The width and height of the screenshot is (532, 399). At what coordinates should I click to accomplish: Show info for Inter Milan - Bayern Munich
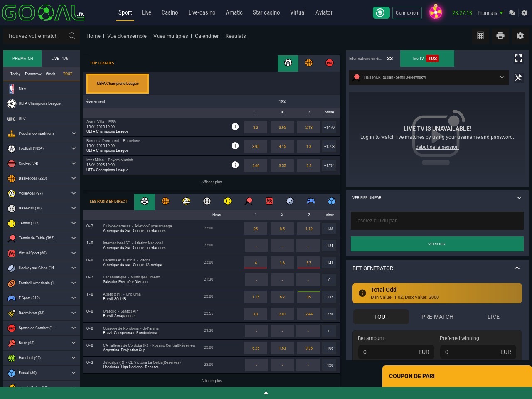(235, 165)
